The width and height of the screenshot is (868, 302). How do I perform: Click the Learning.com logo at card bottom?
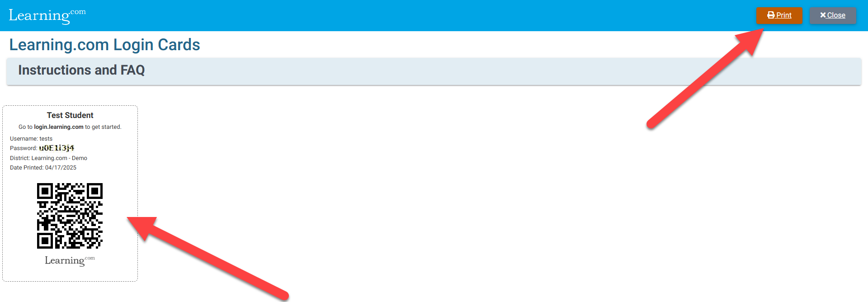70,260
